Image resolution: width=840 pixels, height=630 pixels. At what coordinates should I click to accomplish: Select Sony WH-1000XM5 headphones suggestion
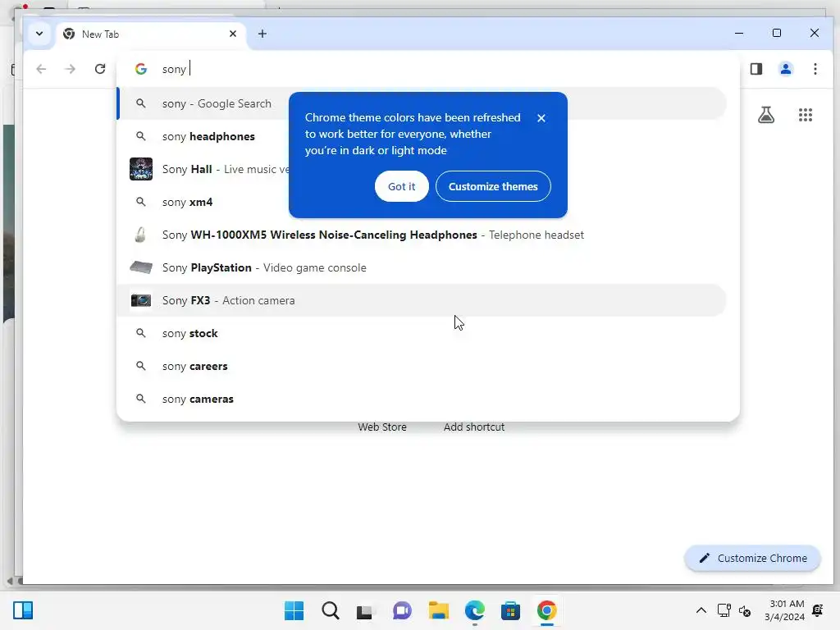point(422,235)
